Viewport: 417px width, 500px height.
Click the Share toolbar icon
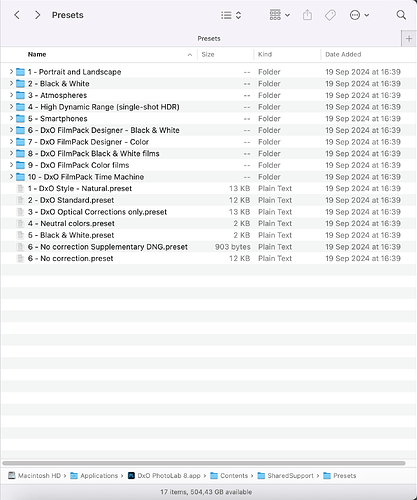(x=307, y=15)
